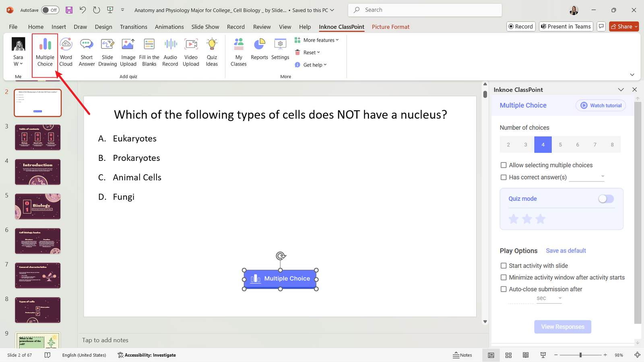Open the comments pane icon
Screen dimensions: 644x362
pos(601,27)
